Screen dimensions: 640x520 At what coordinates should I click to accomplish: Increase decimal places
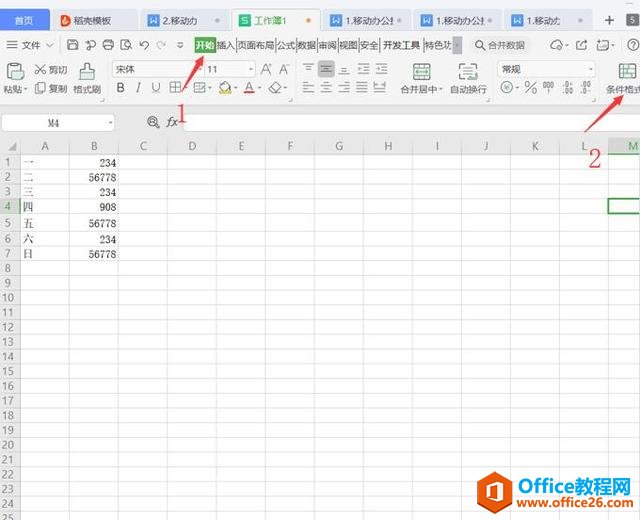pos(568,87)
